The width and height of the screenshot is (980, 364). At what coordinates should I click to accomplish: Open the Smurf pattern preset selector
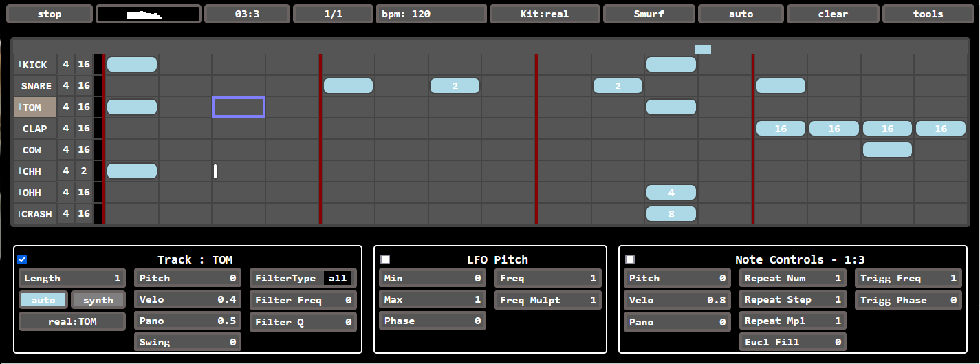(649, 14)
